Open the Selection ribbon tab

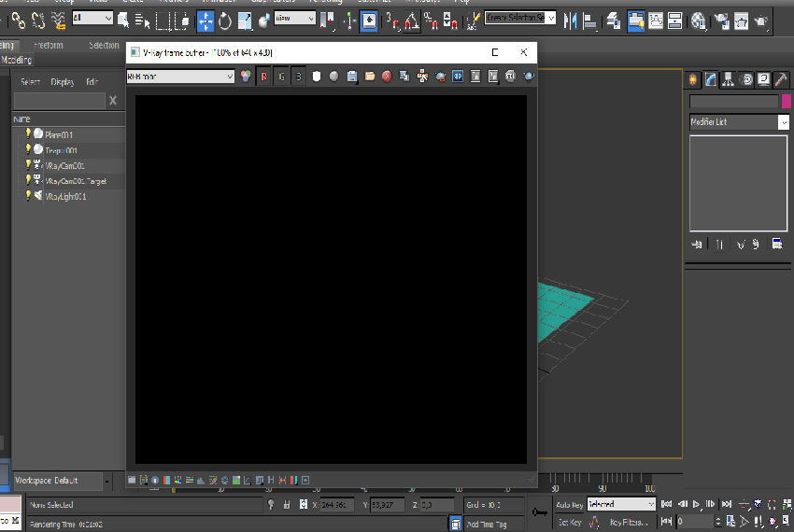[x=104, y=45]
